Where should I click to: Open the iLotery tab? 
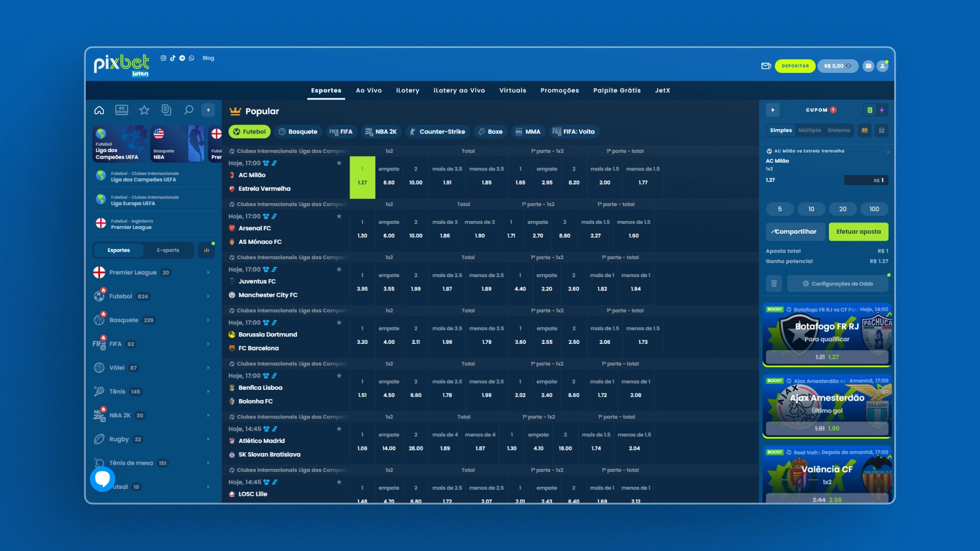coord(408,90)
